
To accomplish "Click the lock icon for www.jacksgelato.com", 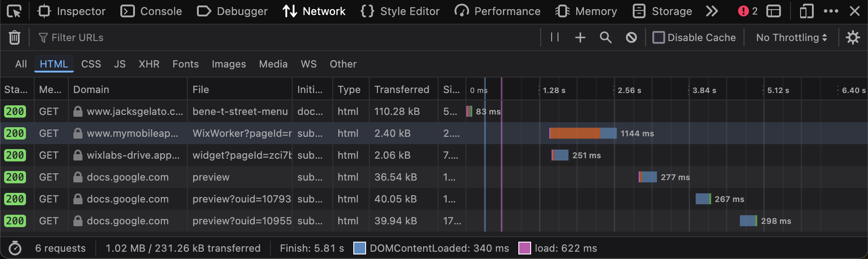I will pos(78,111).
